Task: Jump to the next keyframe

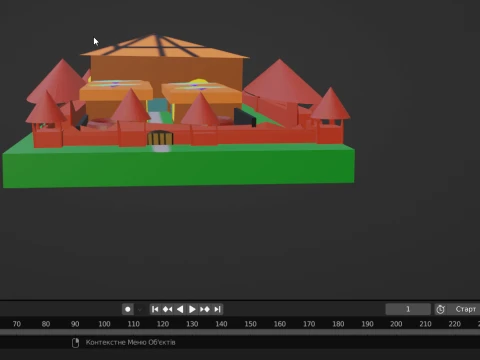Action: coord(205,309)
